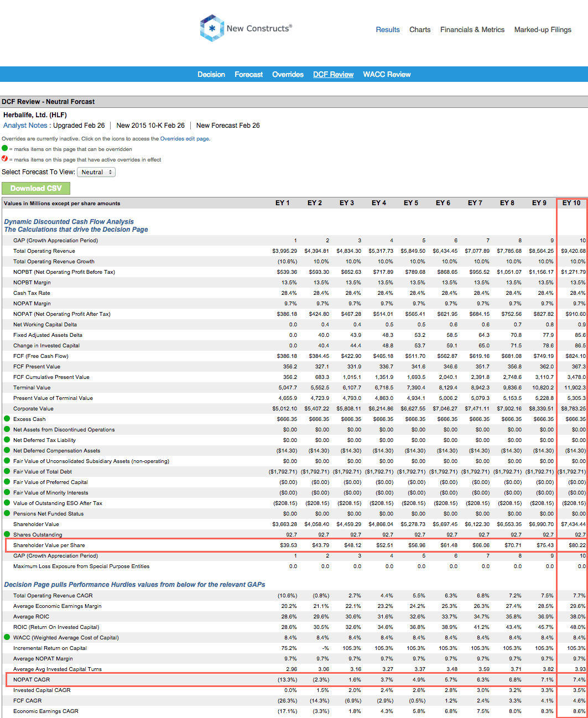This screenshot has height=718, width=588.
Task: Switch to the WACC Review tab
Action: click(x=387, y=75)
